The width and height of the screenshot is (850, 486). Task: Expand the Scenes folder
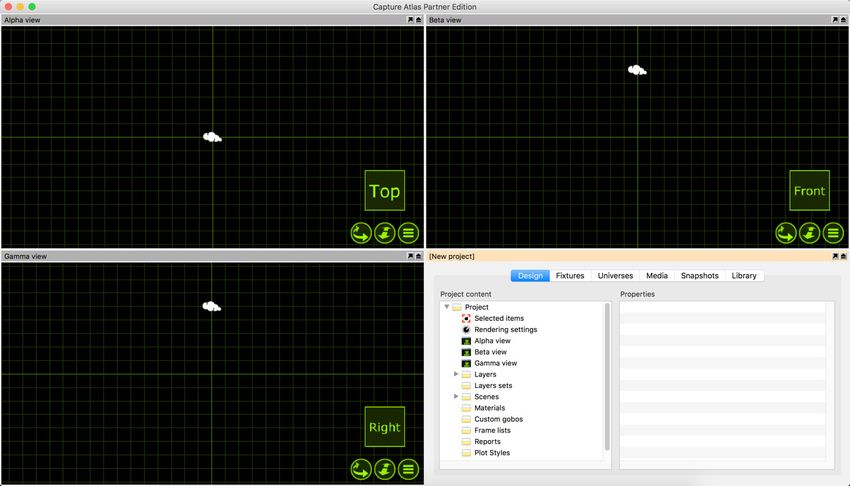coord(456,397)
